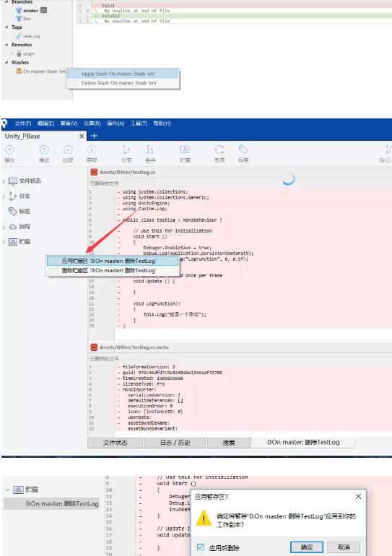Expand the 分支 sidebar section
This screenshot has width=392, height=556.
4,196
